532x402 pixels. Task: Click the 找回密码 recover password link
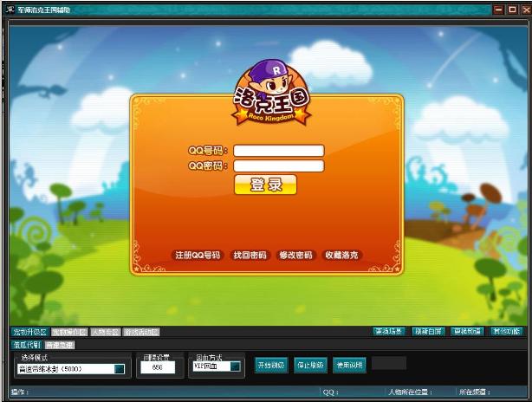click(x=250, y=256)
